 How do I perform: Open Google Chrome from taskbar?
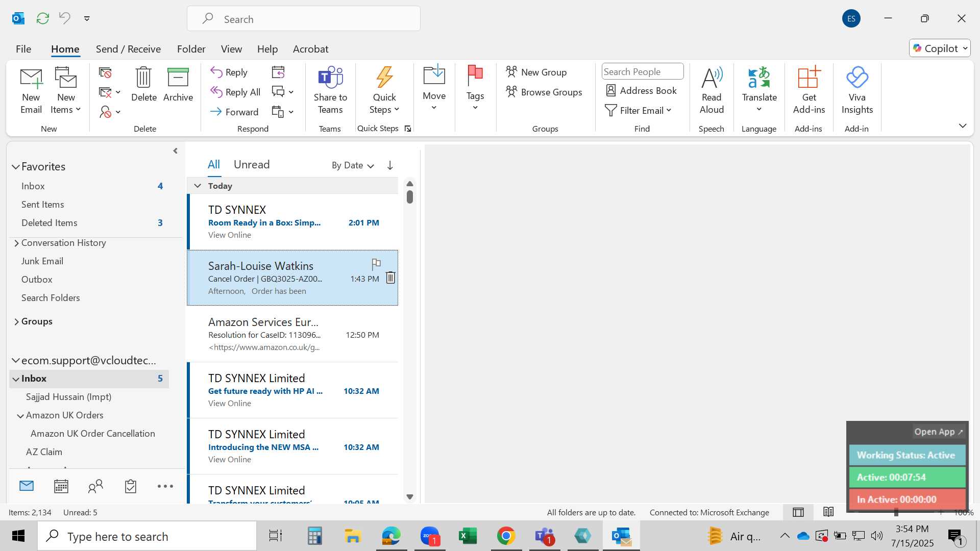[x=506, y=536]
